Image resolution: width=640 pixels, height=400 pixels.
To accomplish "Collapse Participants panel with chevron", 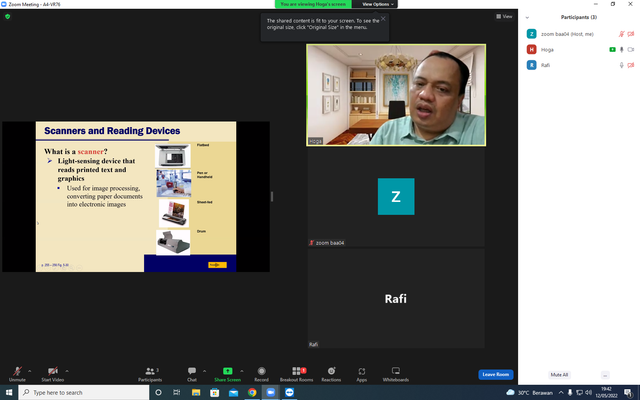I will click(527, 17).
